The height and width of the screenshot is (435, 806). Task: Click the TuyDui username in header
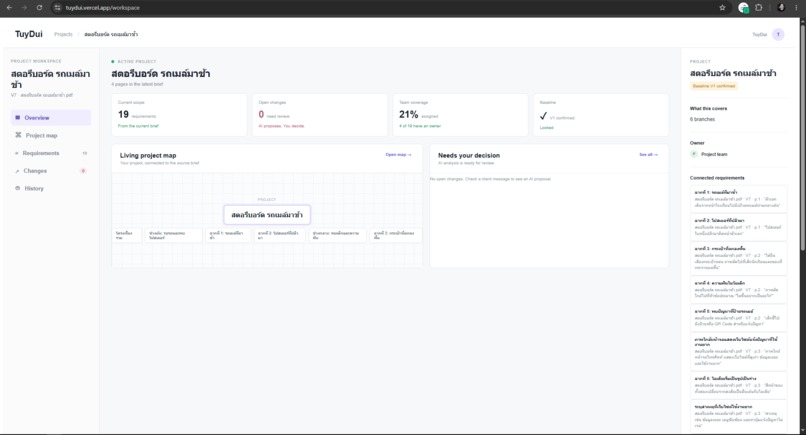click(760, 34)
